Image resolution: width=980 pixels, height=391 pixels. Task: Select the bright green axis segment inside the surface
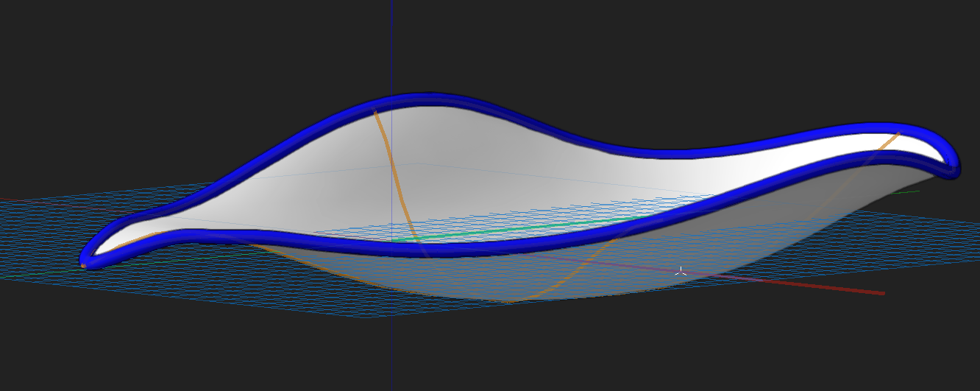[515, 228]
